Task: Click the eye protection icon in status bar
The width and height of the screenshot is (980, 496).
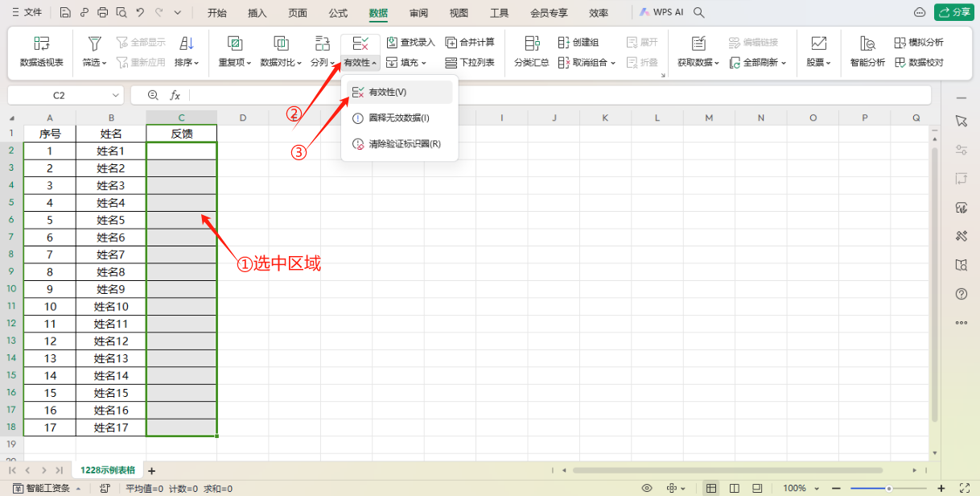Action: [x=646, y=488]
